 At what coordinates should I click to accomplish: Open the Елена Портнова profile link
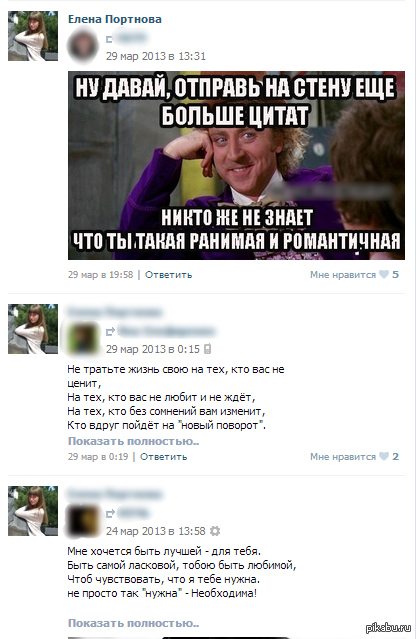[114, 19]
